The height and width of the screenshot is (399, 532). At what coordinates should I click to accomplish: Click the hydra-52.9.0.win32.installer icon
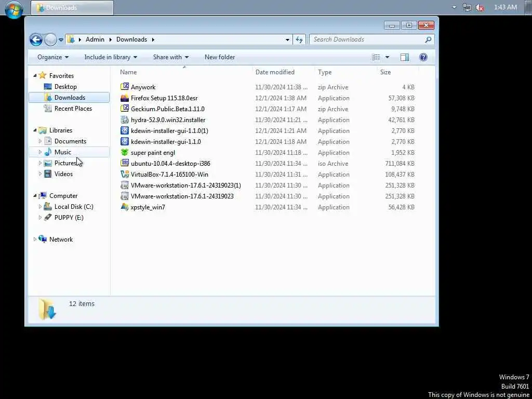(x=125, y=120)
